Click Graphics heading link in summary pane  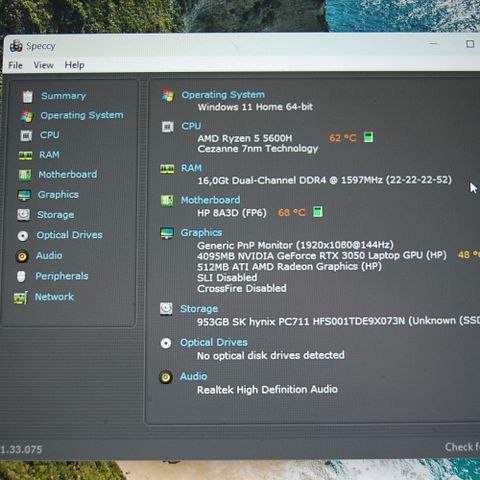point(201,233)
